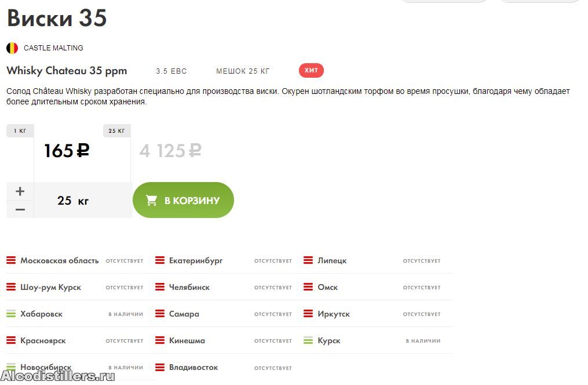Open the CASTLE MALTING brand link
Viewport: 588px width, 385px height.
click(x=53, y=48)
